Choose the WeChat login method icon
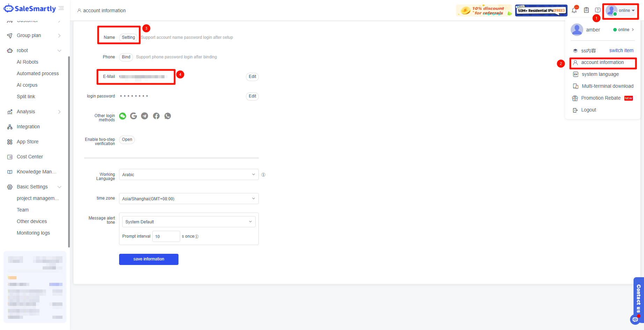This screenshot has height=330, width=644. (123, 116)
